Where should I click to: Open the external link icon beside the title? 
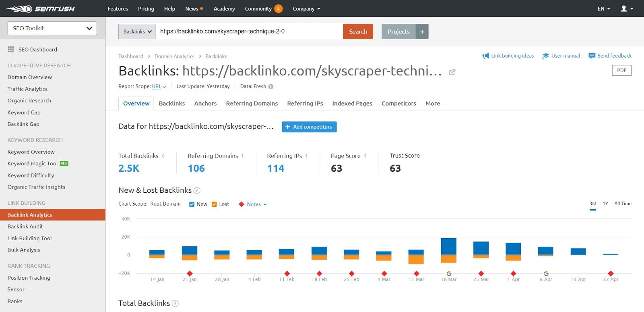[x=452, y=72]
